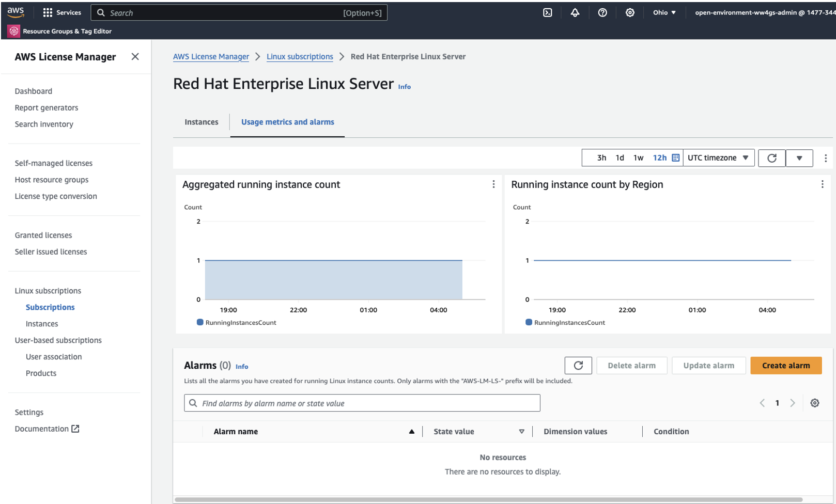This screenshot has width=836, height=504.
Task: Open the Documentation external link
Action: pos(47,429)
